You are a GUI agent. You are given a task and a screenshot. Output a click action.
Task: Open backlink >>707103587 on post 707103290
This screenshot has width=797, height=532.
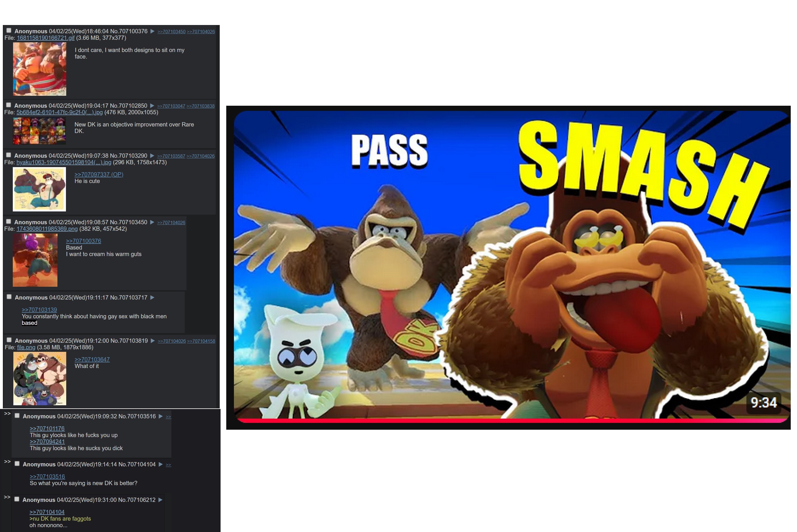point(171,156)
